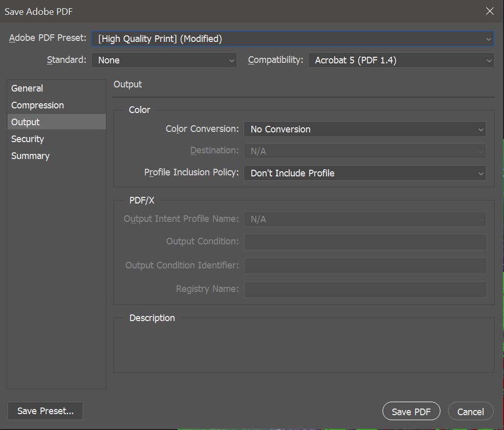Viewport: 504px width, 430px height.
Task: Click the 'Compatibility:' label
Action: coord(275,60)
